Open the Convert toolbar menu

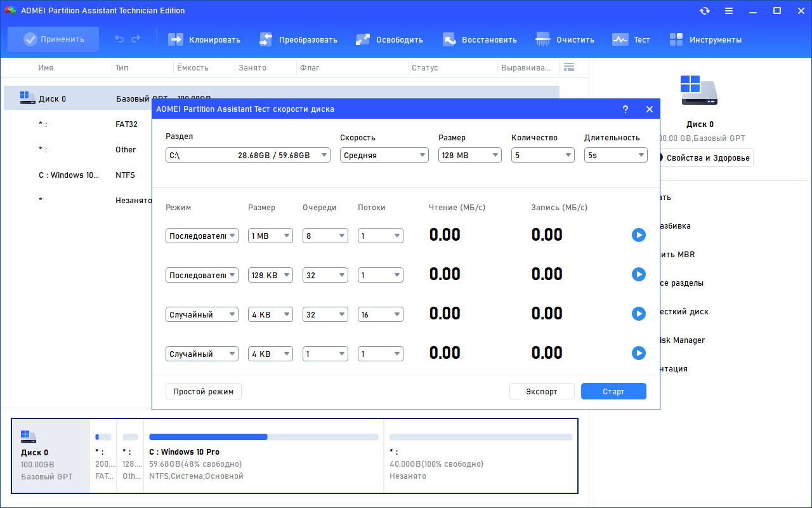298,39
